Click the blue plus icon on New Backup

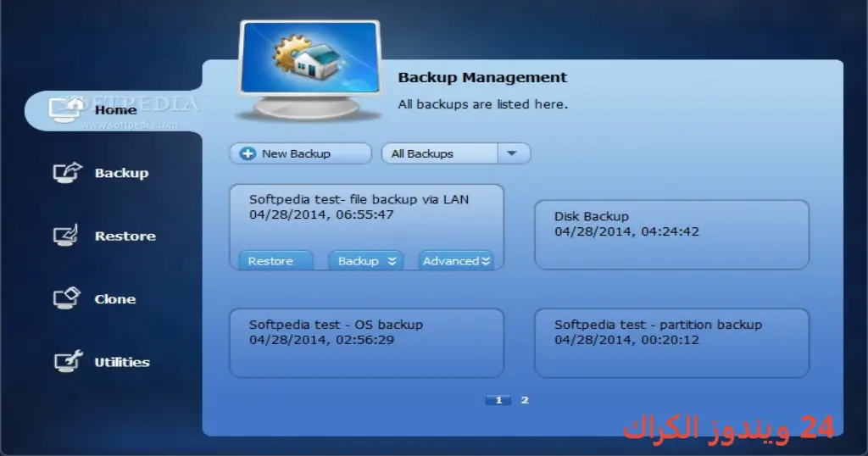tap(248, 153)
